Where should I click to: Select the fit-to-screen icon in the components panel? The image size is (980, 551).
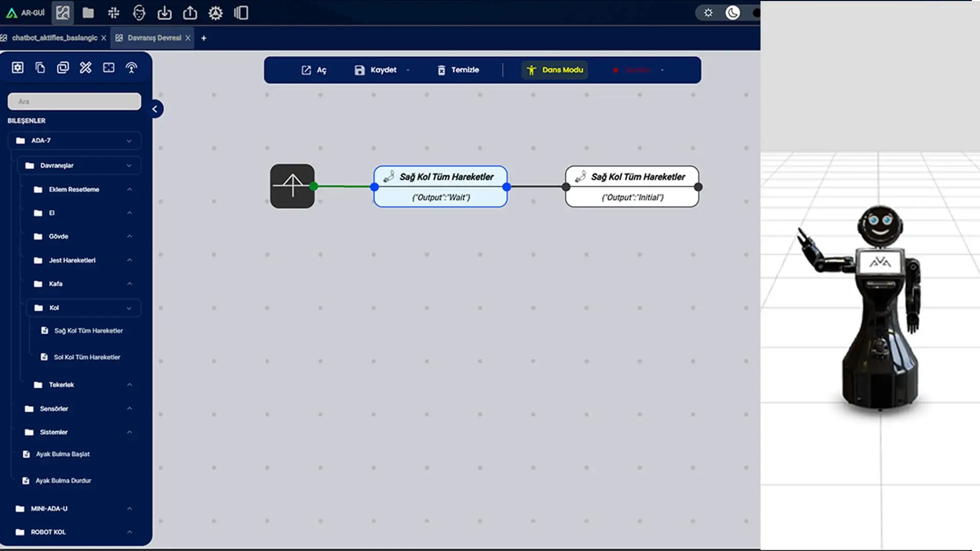click(x=108, y=67)
